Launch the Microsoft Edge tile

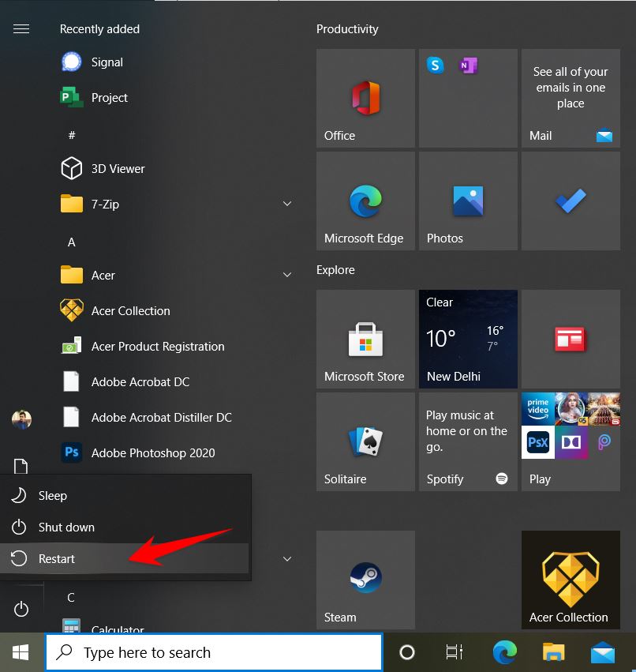click(366, 201)
